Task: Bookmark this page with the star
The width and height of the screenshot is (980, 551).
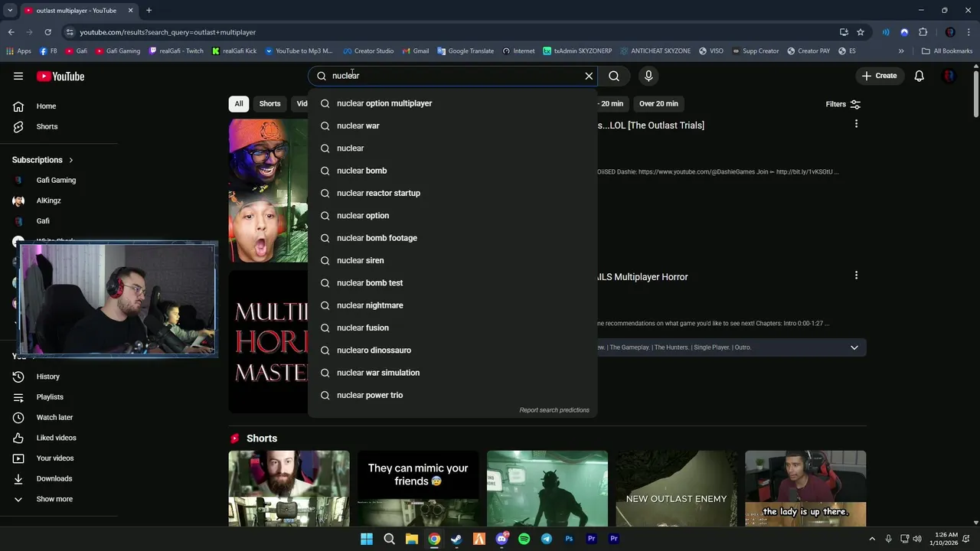Action: (x=861, y=32)
